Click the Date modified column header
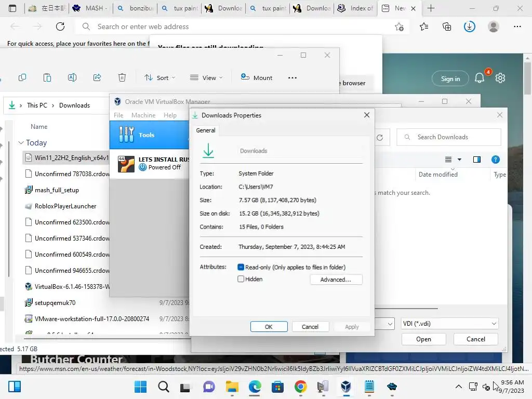Image resolution: width=532 pixels, height=399 pixels. 438,175
